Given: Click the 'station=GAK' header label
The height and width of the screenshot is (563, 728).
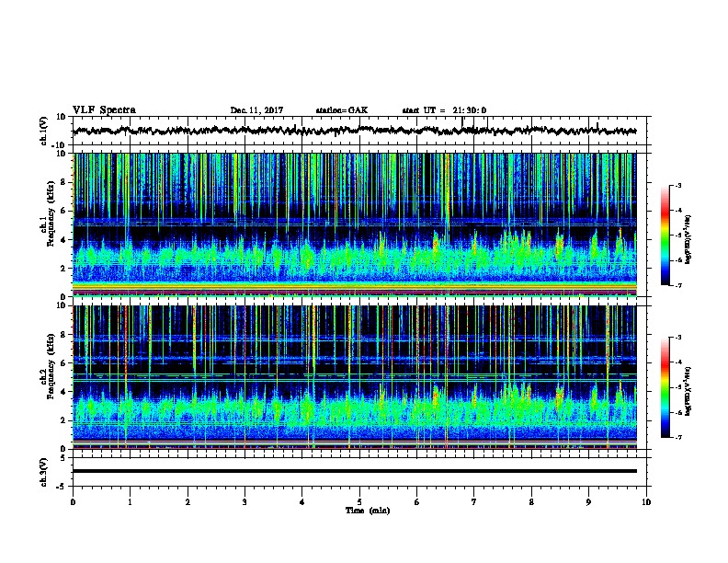Looking at the screenshot, I should pos(342,110).
